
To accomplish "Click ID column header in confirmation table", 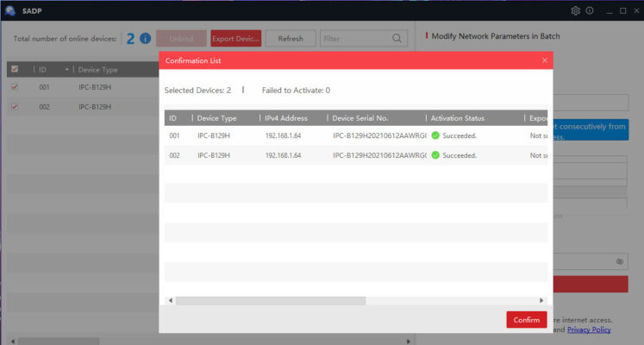I will (x=173, y=118).
